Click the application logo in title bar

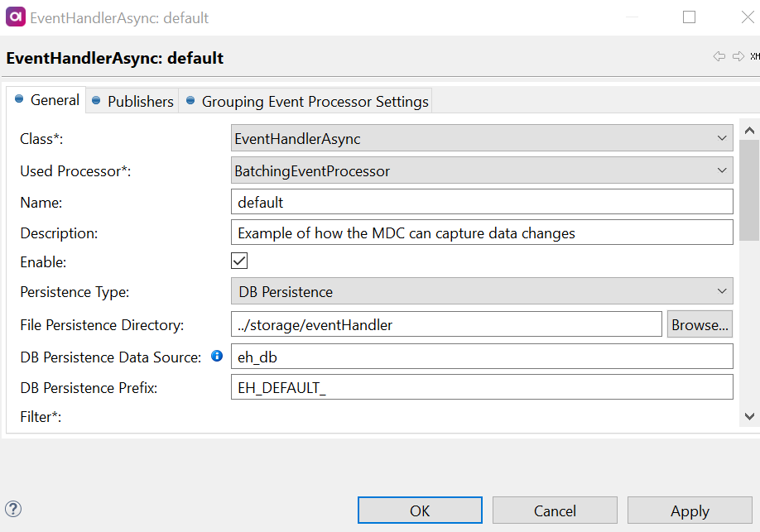click(15, 17)
